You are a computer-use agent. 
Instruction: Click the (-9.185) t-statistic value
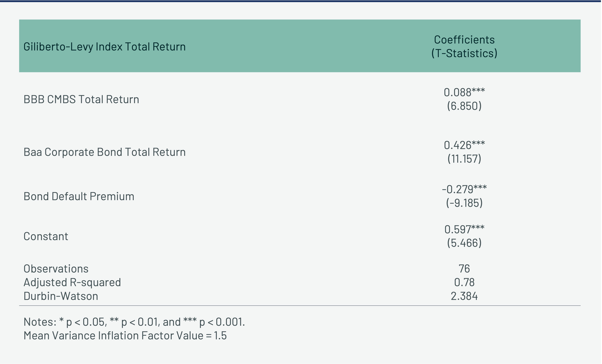(x=464, y=203)
